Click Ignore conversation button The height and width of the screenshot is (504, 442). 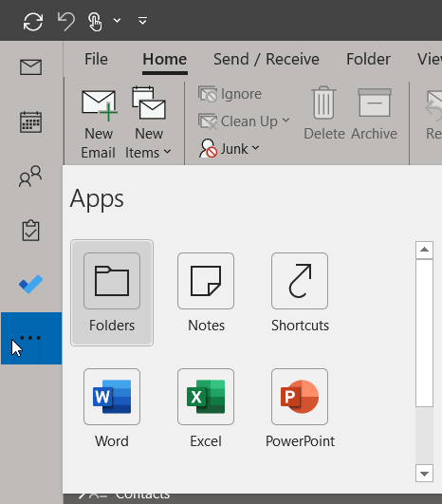point(230,94)
